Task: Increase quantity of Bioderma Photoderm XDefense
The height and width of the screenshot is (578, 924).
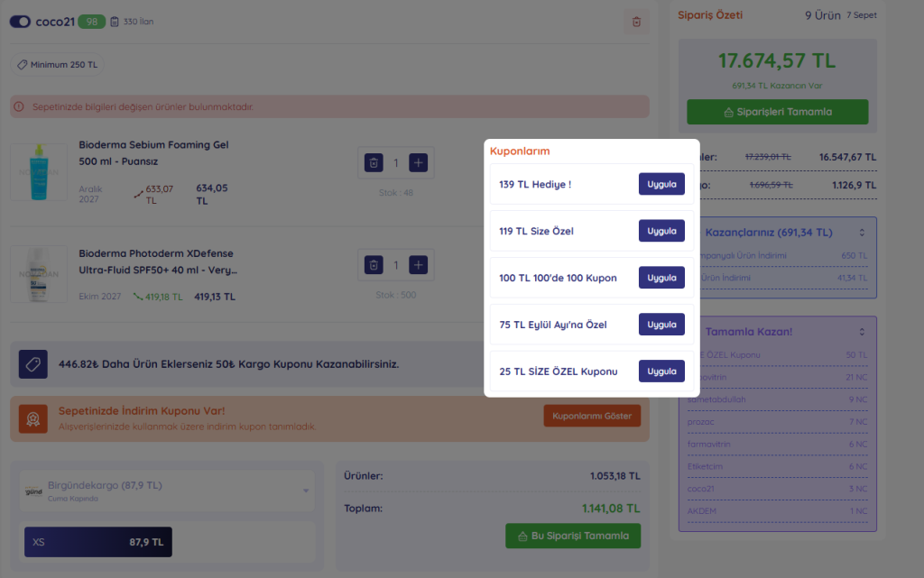Action: click(x=419, y=265)
